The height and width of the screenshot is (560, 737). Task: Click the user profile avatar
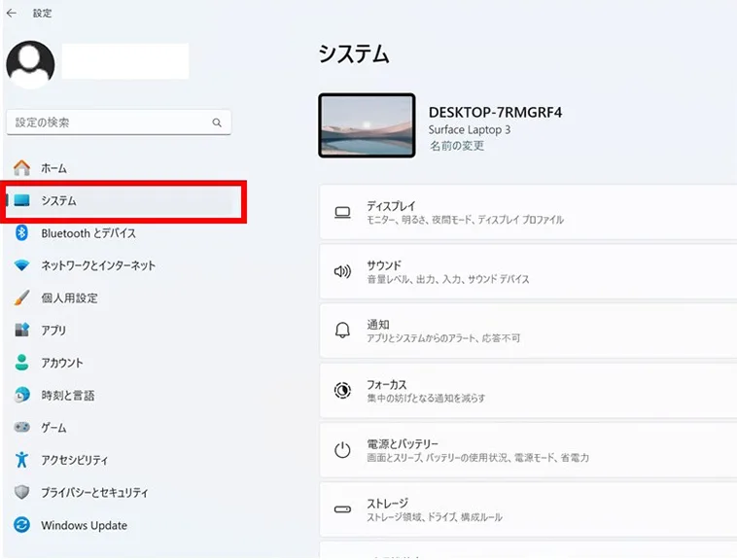(30, 65)
